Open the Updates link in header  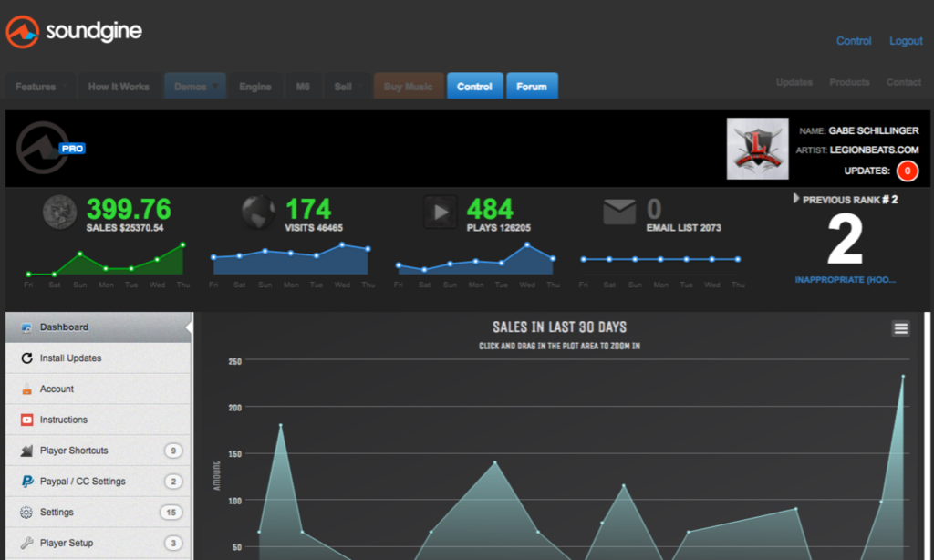click(x=794, y=81)
